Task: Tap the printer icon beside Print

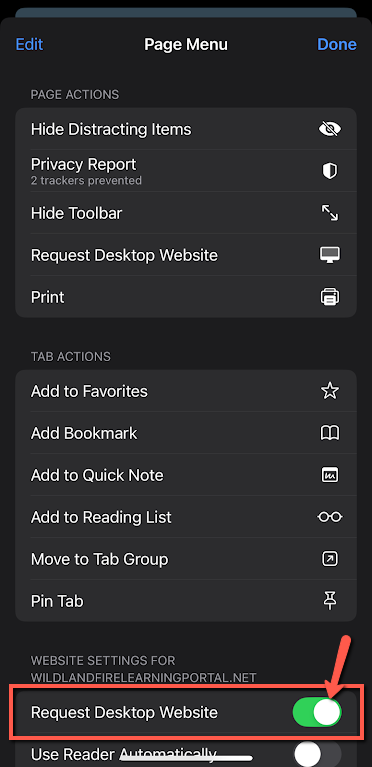Action: [330, 297]
